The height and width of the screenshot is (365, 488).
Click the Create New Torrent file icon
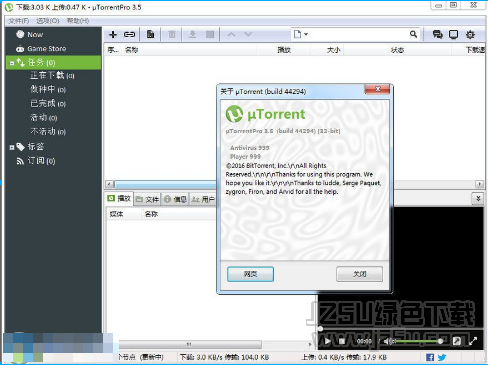point(150,34)
